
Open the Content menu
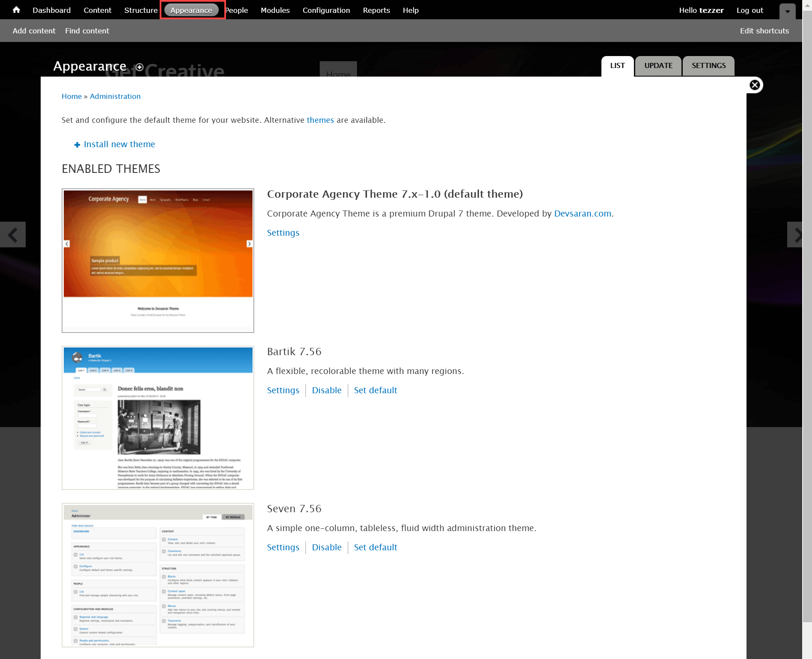pos(97,10)
